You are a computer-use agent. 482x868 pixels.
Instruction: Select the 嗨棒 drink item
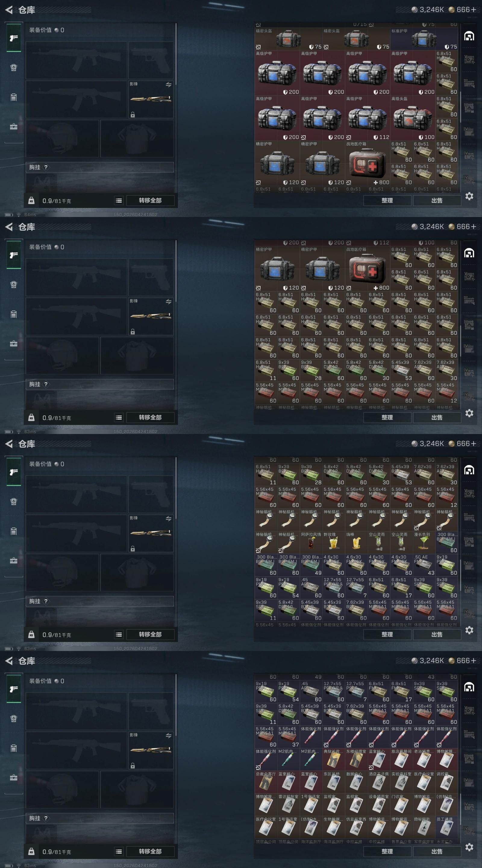click(x=356, y=543)
